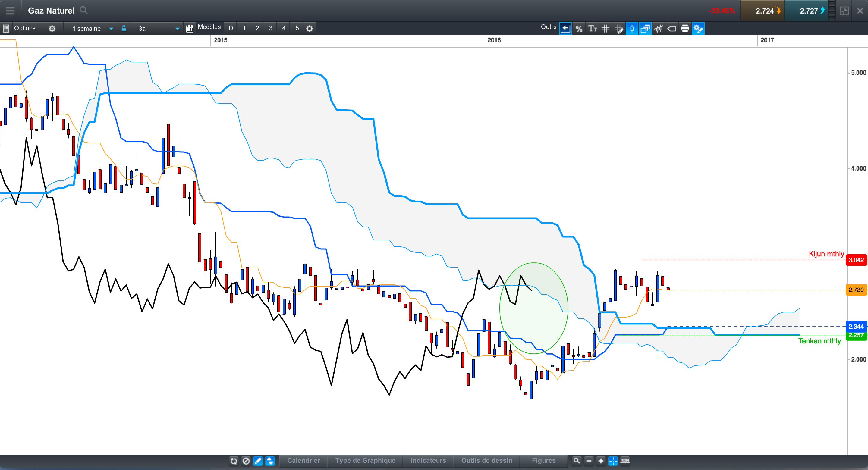Open the Outils de dessin tab

tap(486, 460)
